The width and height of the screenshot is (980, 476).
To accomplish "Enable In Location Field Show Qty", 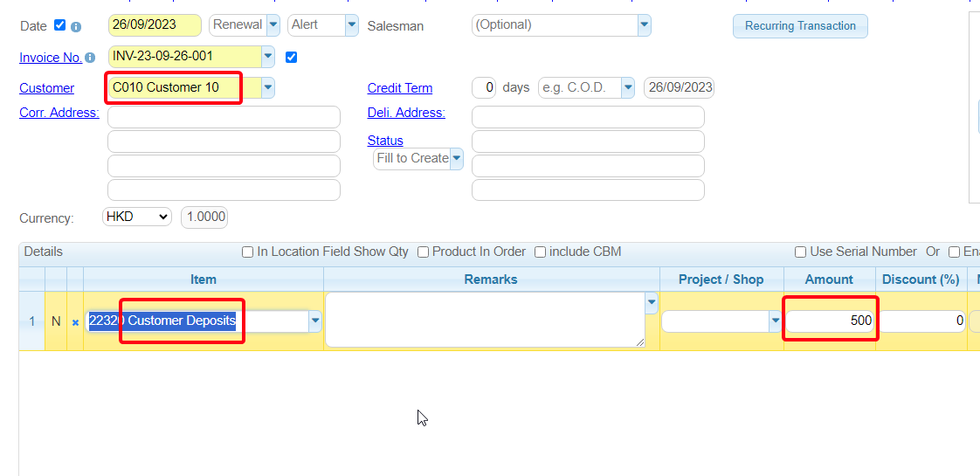I will coord(248,252).
